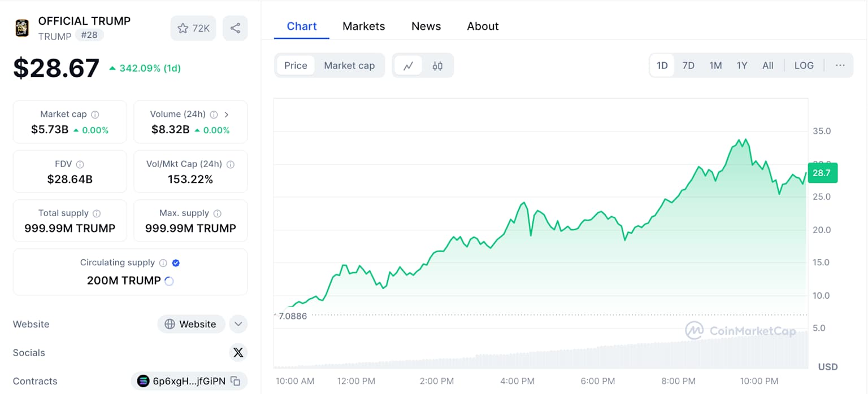Click the Solana chain icon in Contracts
The width and height of the screenshot is (868, 394).
(143, 382)
